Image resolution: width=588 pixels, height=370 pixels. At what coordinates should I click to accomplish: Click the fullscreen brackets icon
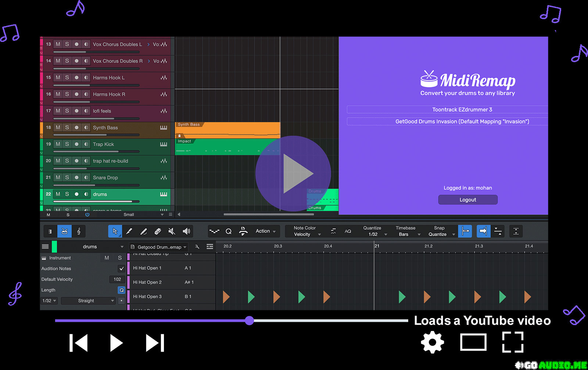click(x=513, y=342)
